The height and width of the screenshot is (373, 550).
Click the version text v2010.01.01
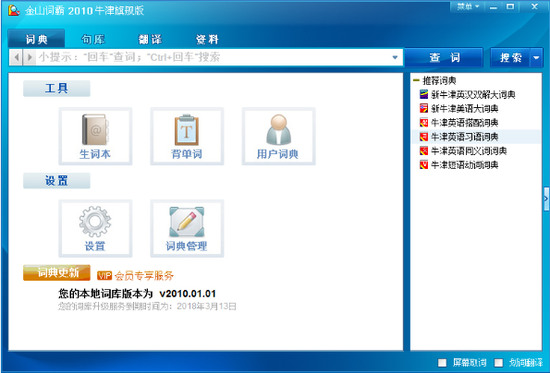point(188,293)
